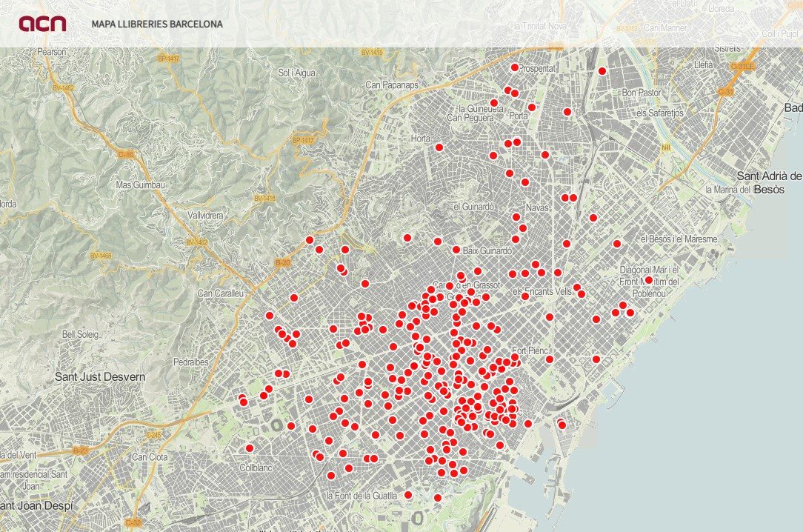
Task: Click the BV-1468 road shield
Action: (101, 256)
